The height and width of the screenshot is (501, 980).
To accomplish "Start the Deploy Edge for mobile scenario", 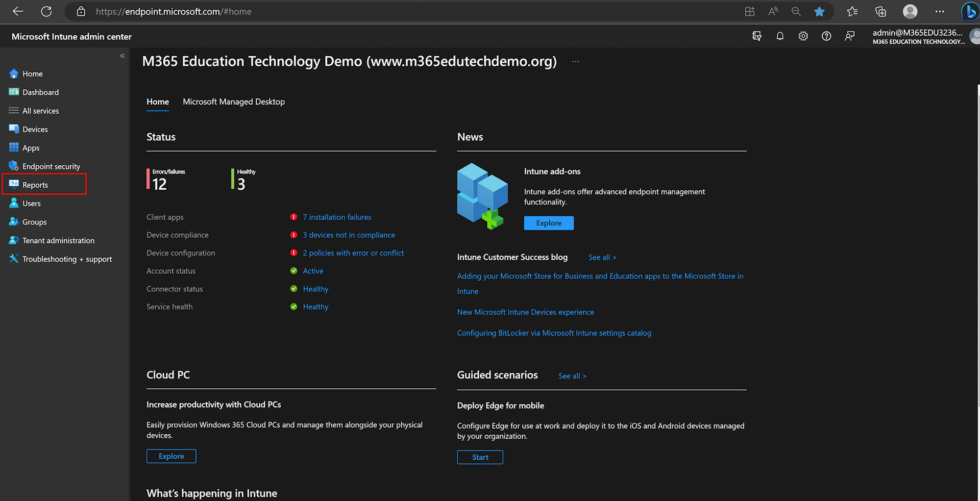I will click(480, 457).
